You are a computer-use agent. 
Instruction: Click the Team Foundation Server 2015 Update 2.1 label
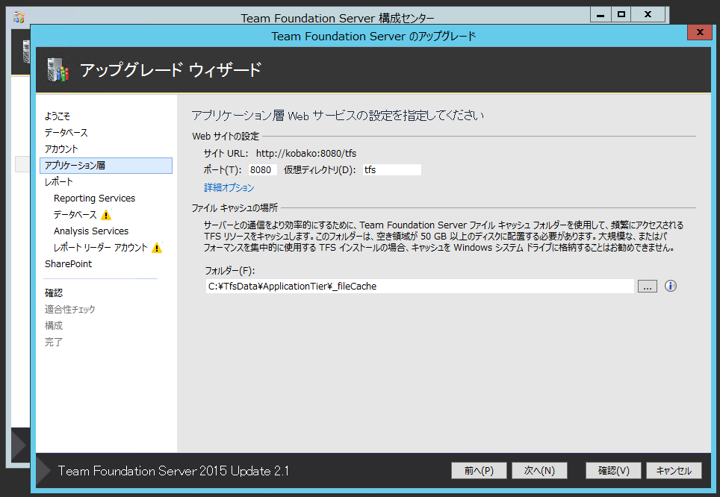(x=174, y=471)
